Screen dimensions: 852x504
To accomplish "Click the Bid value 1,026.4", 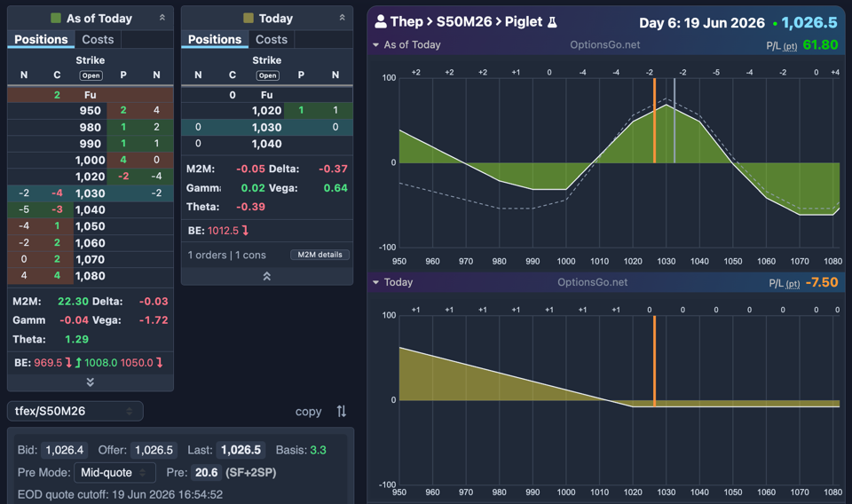I will pyautogui.click(x=64, y=450).
